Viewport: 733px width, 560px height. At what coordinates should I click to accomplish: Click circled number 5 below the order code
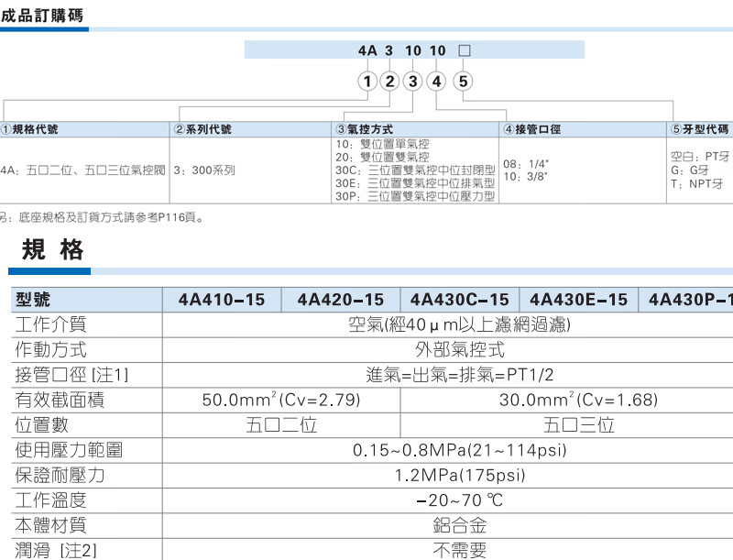463,82
